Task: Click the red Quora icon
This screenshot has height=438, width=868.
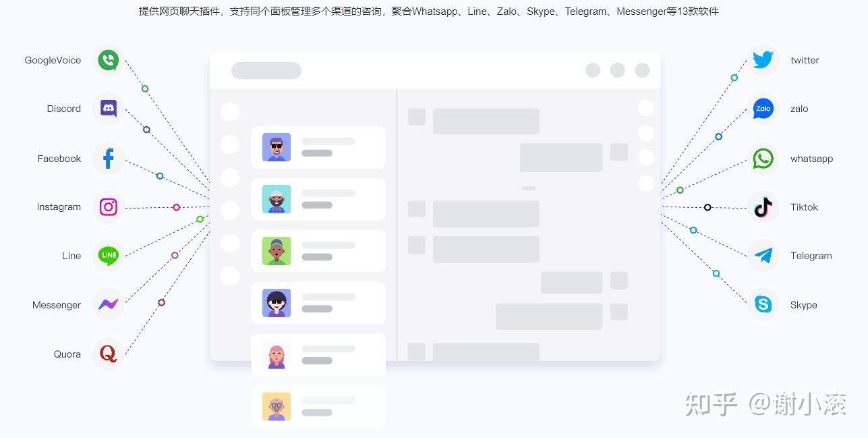Action: point(108,354)
